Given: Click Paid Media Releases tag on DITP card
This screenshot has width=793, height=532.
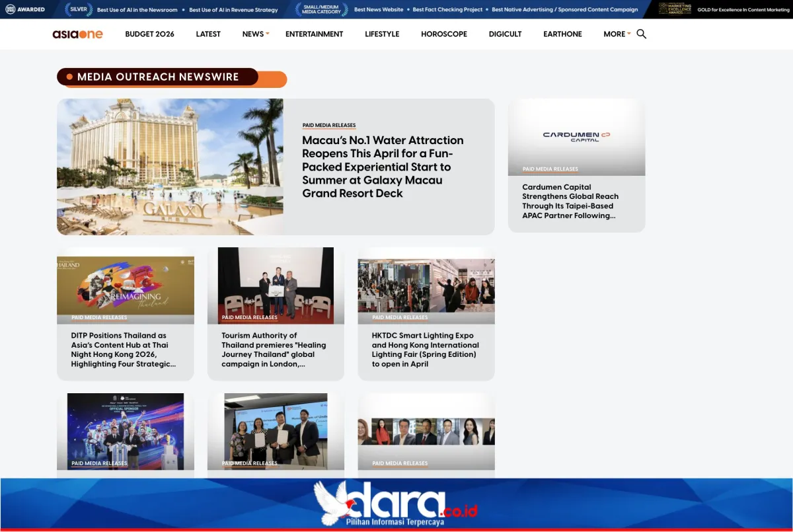Looking at the screenshot, I should [x=99, y=317].
